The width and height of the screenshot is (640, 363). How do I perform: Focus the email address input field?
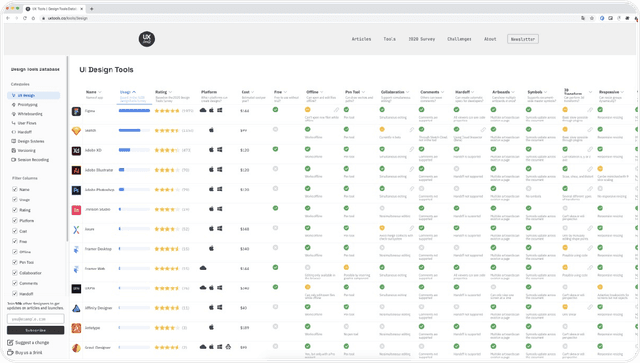point(36,318)
